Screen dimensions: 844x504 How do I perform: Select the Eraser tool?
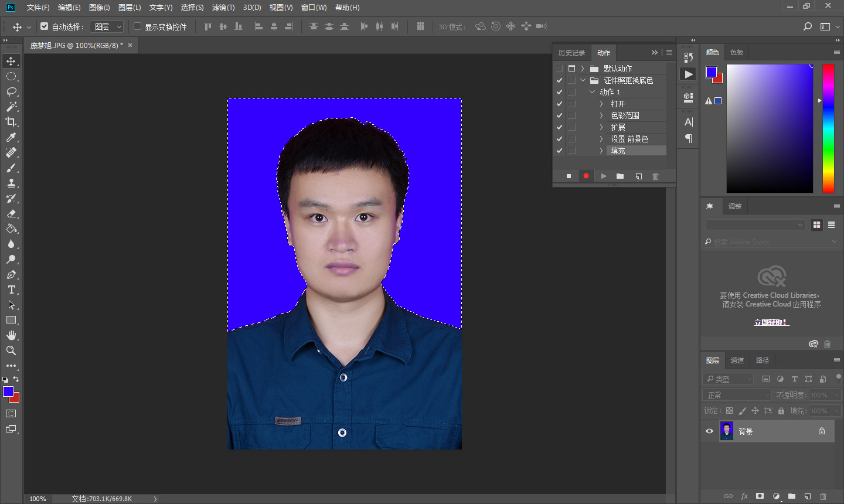(11, 213)
